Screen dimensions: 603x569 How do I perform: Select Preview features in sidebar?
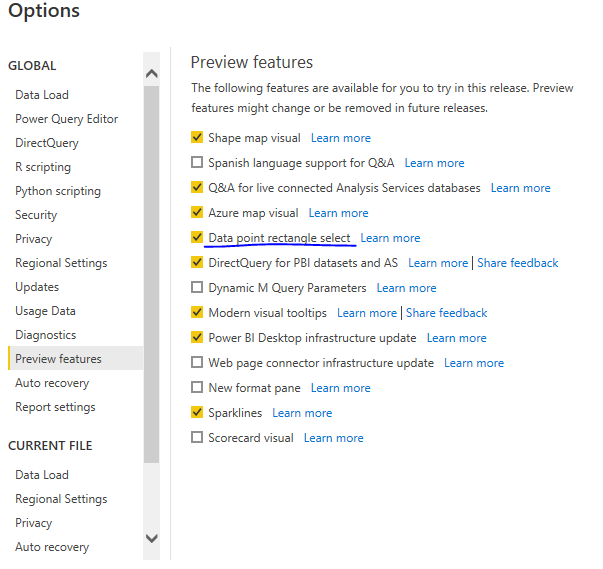75,358
